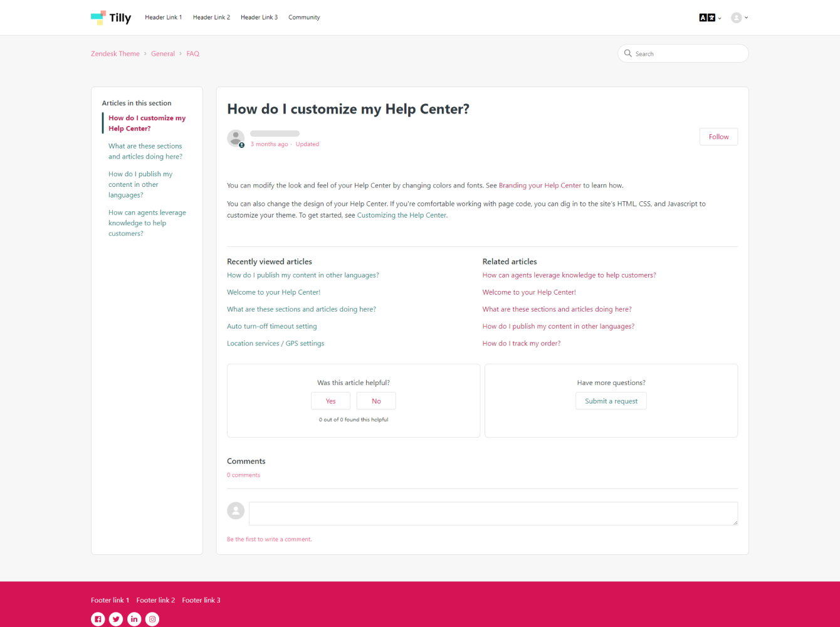Open the Twitter footer icon
The image size is (840, 627).
tap(116, 619)
